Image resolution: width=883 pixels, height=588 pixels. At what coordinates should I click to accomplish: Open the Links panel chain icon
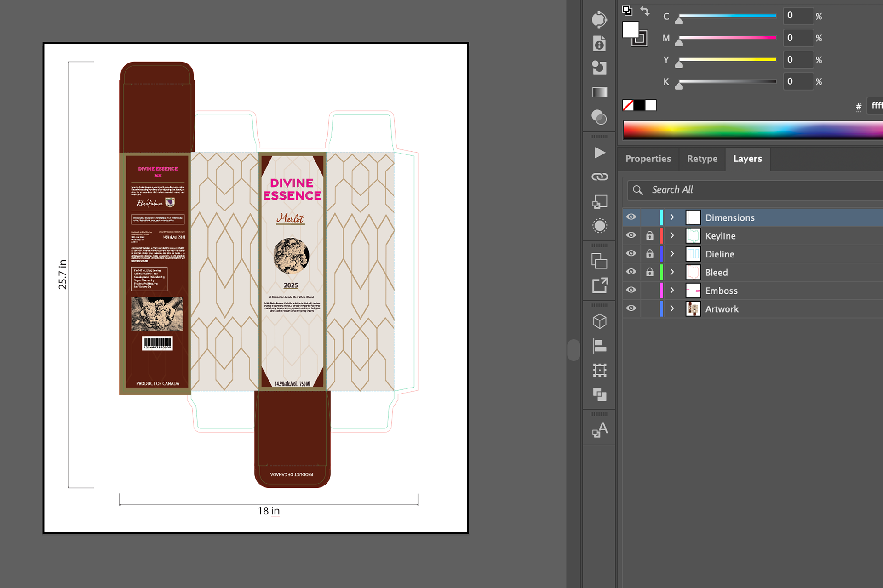pyautogui.click(x=599, y=177)
